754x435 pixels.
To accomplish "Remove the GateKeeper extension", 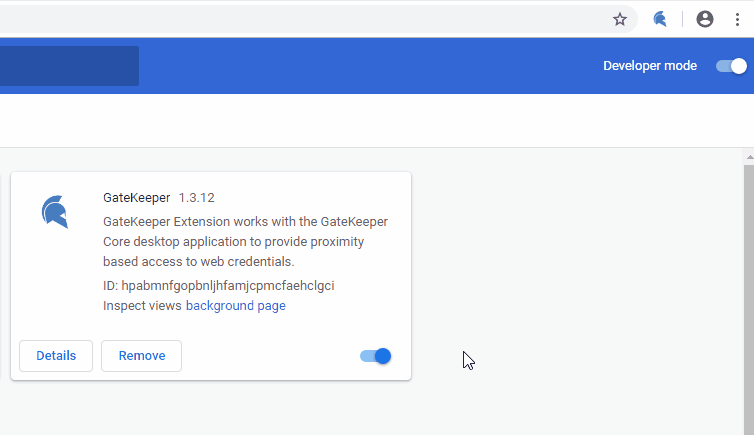I will [141, 356].
